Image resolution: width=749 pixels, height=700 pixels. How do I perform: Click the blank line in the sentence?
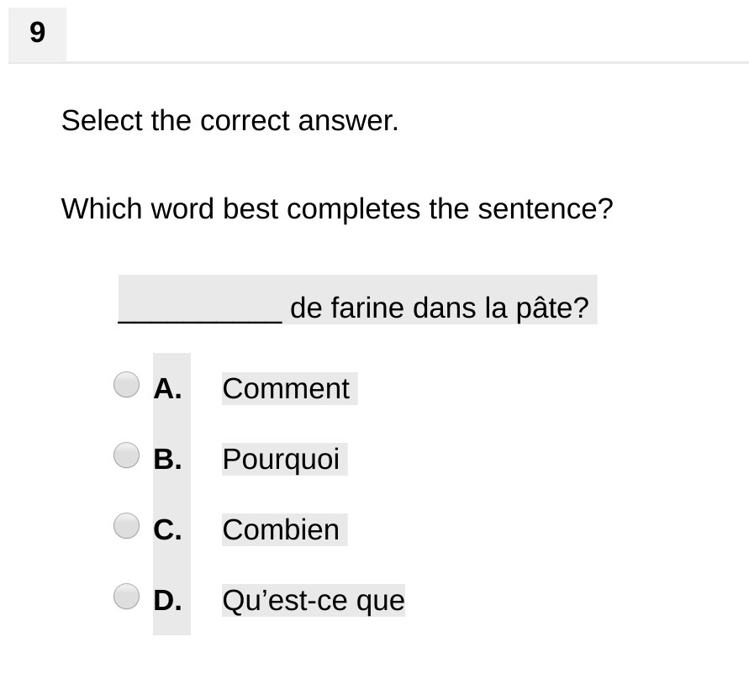coord(200,311)
